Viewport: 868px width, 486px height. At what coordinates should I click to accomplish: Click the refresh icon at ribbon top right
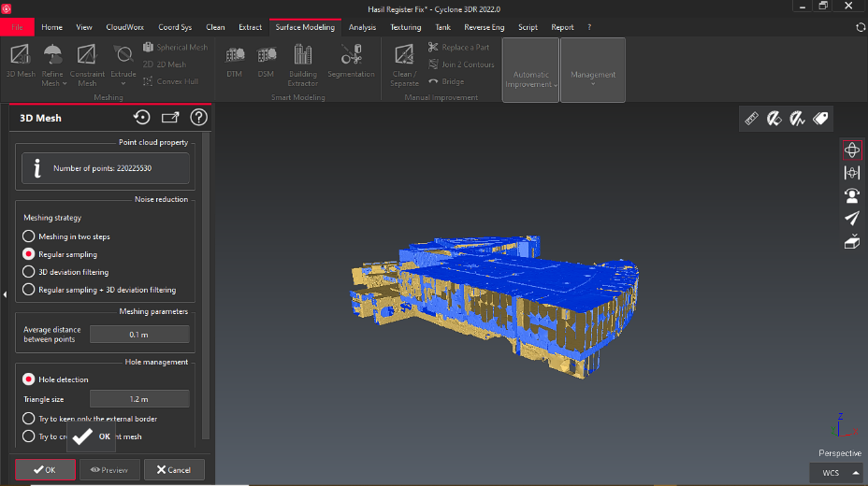(x=861, y=27)
